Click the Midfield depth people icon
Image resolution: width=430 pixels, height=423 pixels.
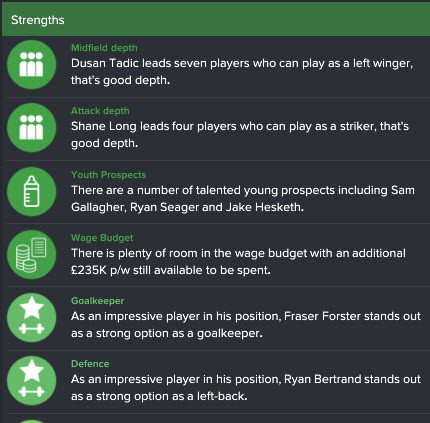point(32,65)
